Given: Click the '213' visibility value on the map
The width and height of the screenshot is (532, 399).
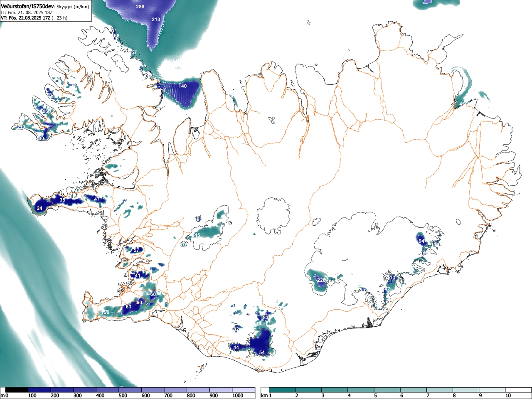Looking at the screenshot, I should click(x=156, y=20).
